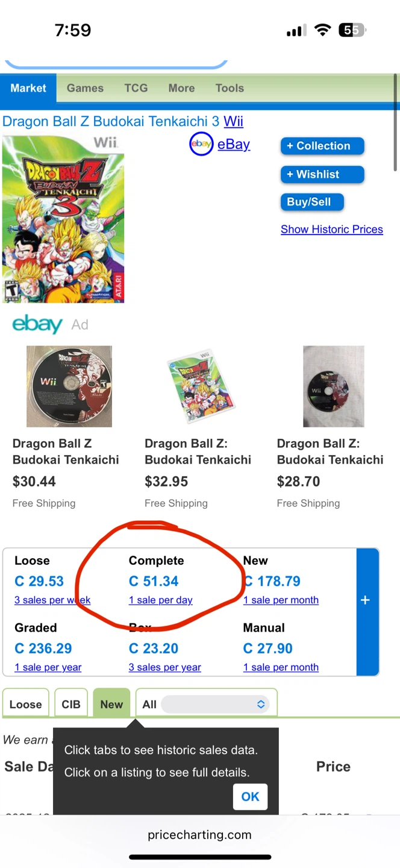Add game with + Collection button
The image size is (400, 868).
click(x=322, y=146)
